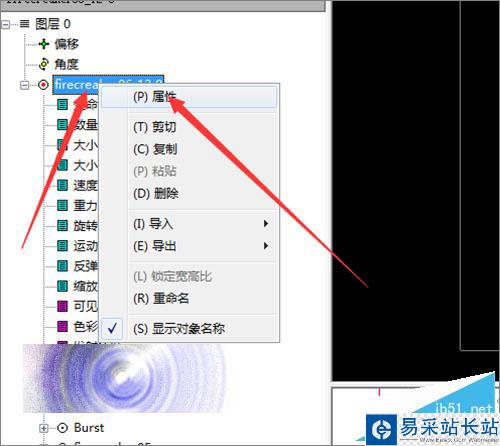Viewport: 500px width, 446px height.
Task: Select the 运动 property row
Action: click(86, 246)
